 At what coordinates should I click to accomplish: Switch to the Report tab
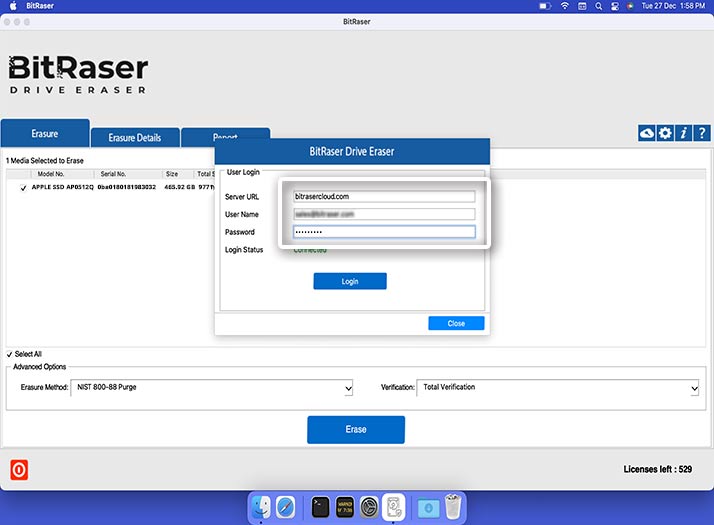click(225, 135)
